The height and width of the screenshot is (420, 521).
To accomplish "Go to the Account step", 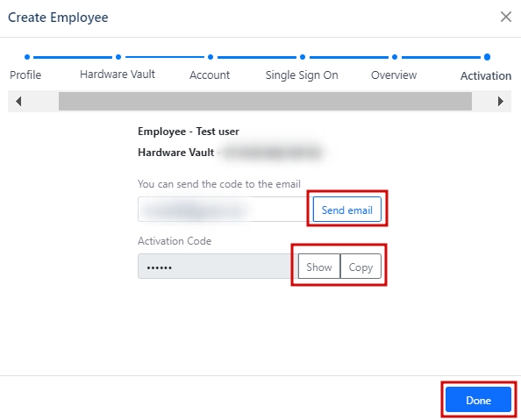I will pos(210,75).
